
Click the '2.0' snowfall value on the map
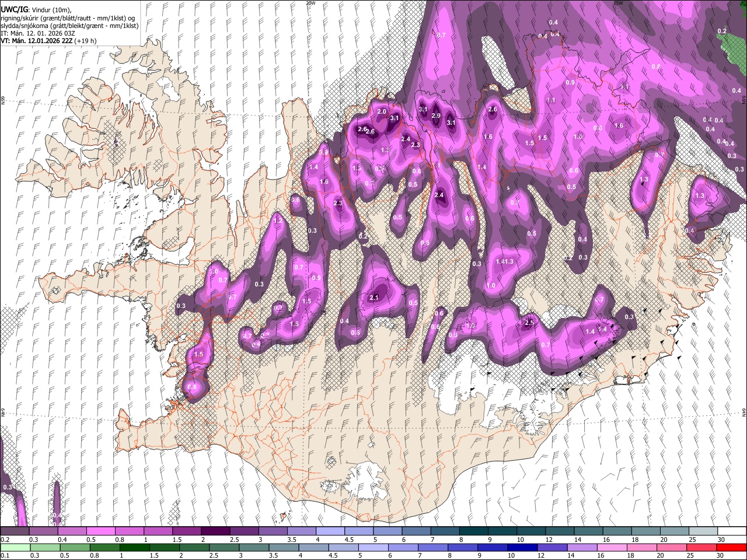pyautogui.click(x=382, y=111)
